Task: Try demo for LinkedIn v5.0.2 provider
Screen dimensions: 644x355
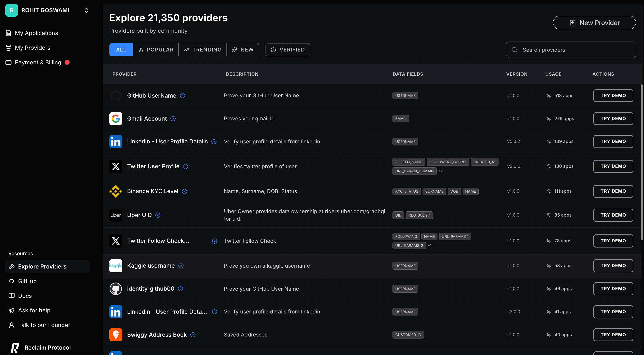Action: tap(613, 141)
